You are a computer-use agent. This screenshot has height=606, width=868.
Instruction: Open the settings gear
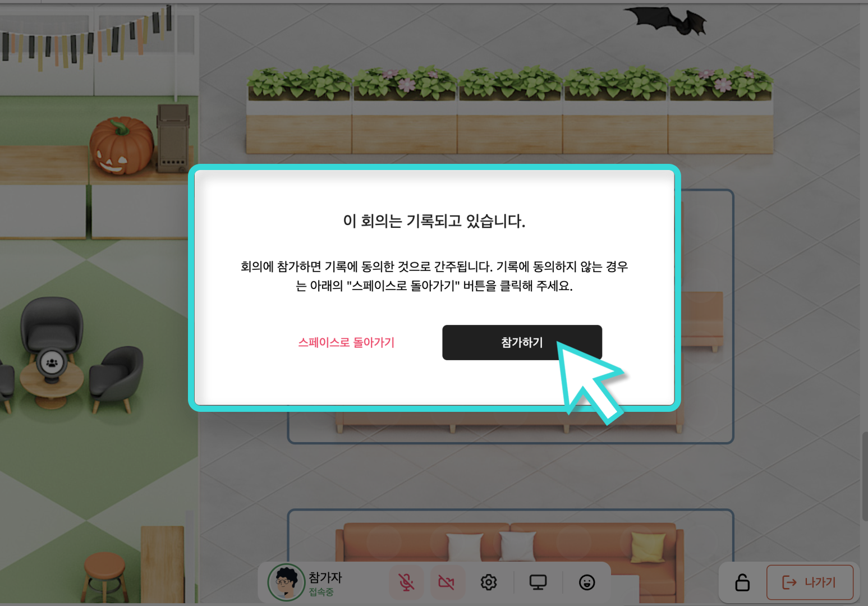[x=489, y=582]
